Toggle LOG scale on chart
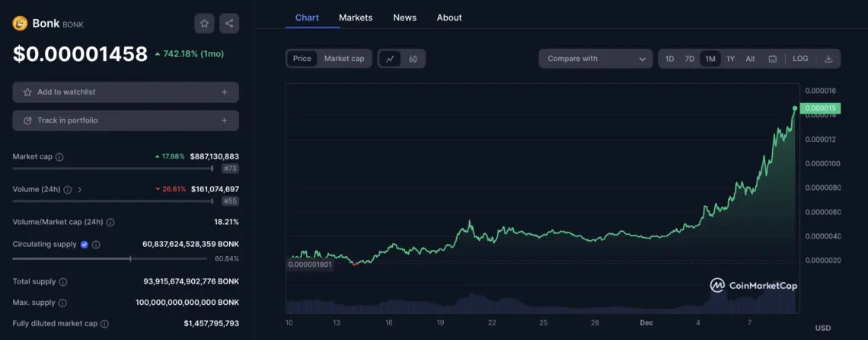 pos(800,59)
